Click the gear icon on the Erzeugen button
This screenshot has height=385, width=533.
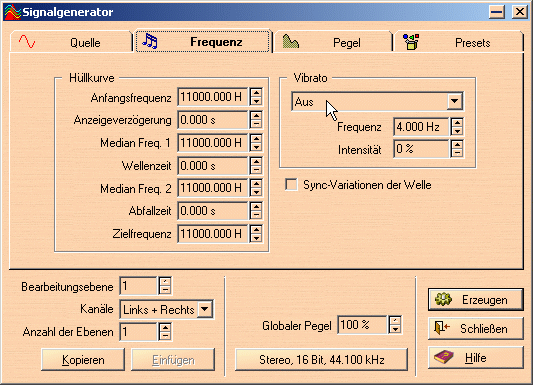444,299
